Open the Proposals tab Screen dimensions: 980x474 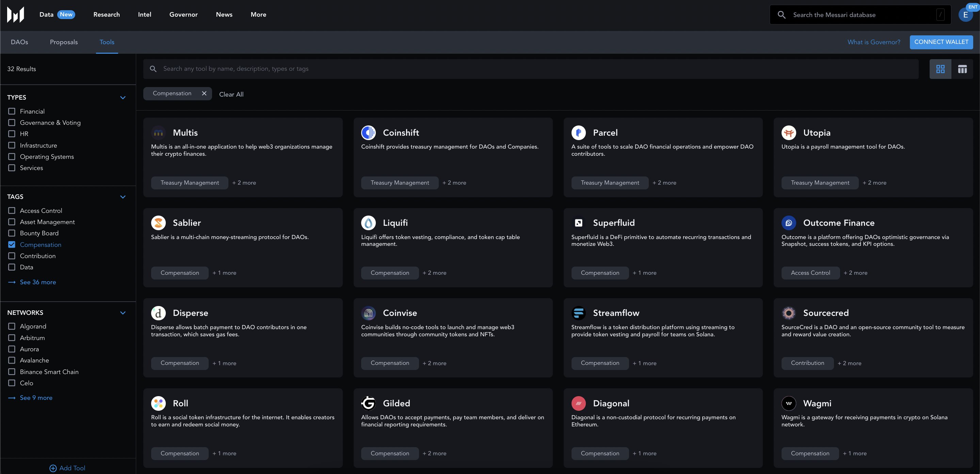[x=64, y=42]
